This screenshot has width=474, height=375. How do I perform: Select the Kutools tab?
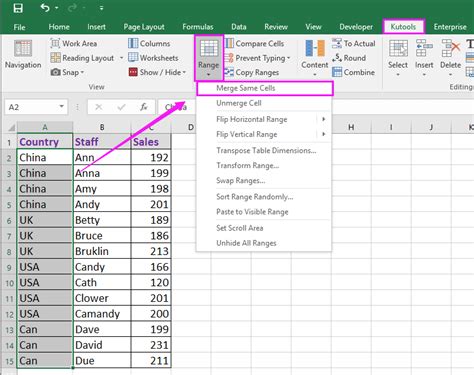coord(403,27)
